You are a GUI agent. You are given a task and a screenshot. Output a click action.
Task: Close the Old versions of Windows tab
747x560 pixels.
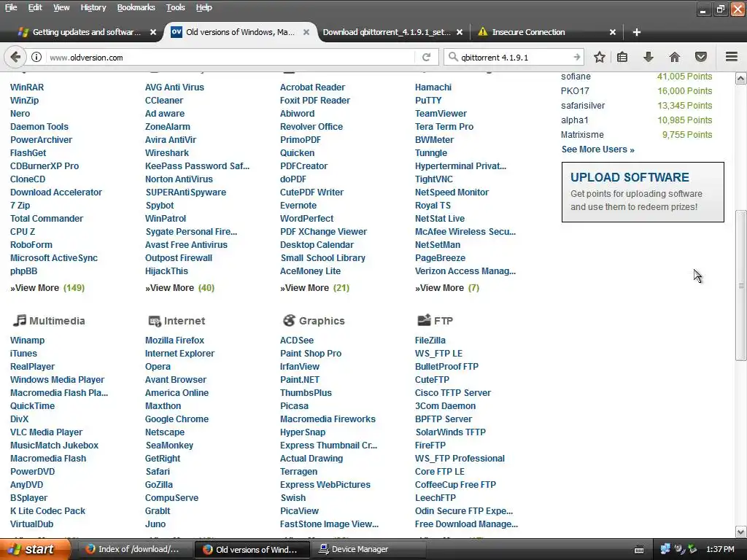(306, 32)
